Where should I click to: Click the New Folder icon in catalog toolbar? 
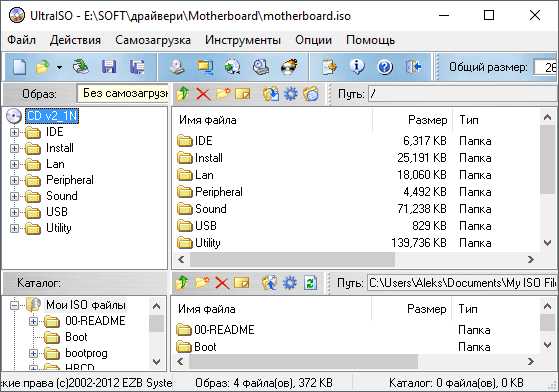[202, 283]
